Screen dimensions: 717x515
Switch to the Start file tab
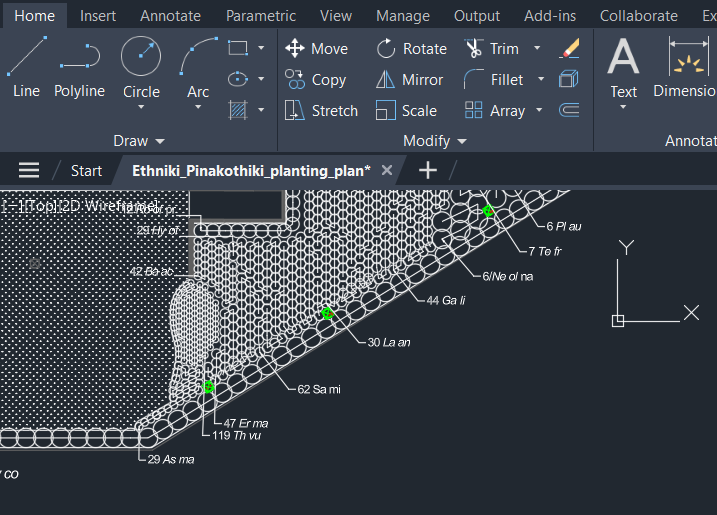(86, 170)
